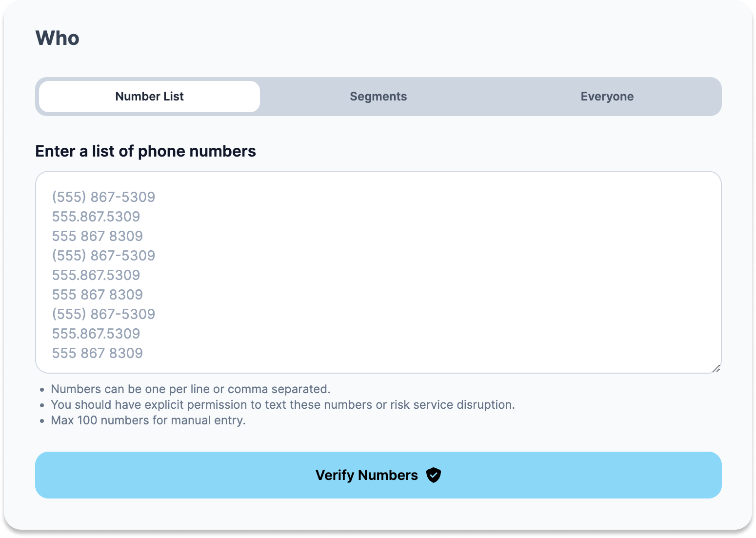Activate the Number List tab

(x=149, y=97)
